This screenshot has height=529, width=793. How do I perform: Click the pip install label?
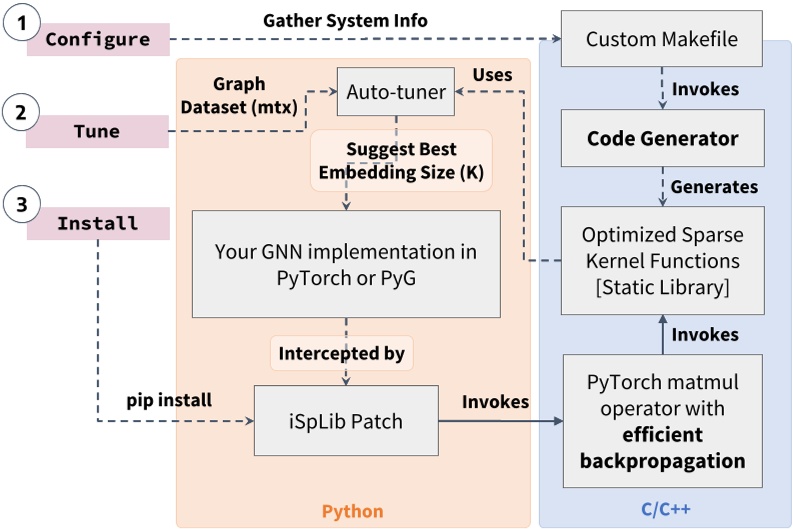coord(170,401)
